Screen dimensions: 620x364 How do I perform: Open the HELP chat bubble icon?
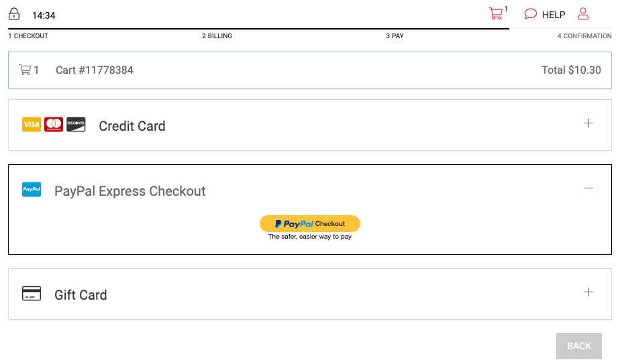tap(530, 14)
